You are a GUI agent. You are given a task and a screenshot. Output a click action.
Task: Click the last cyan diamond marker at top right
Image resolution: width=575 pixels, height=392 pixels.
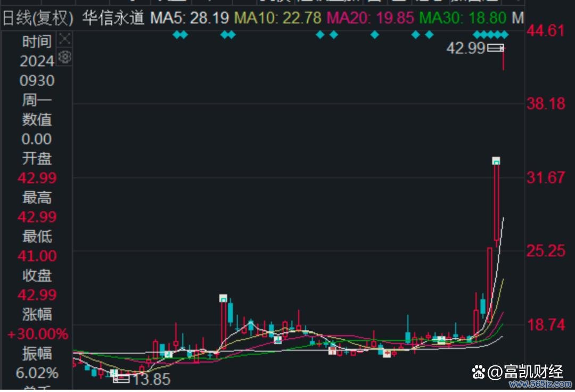tap(505, 35)
